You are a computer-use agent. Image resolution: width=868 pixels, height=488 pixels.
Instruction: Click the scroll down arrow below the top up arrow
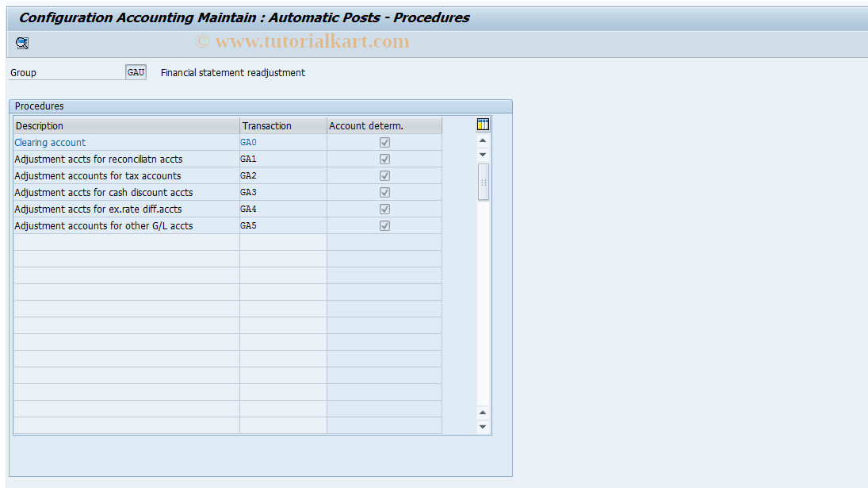click(483, 155)
